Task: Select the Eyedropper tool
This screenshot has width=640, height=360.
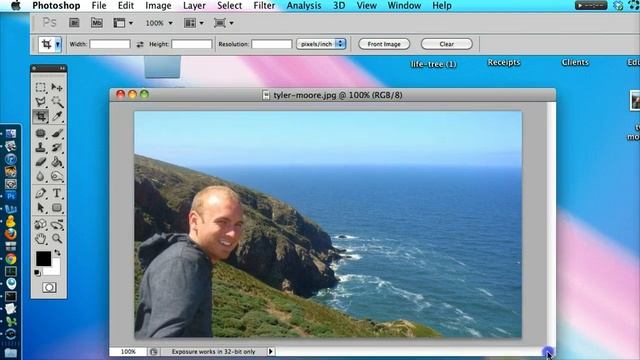Action: [57, 116]
